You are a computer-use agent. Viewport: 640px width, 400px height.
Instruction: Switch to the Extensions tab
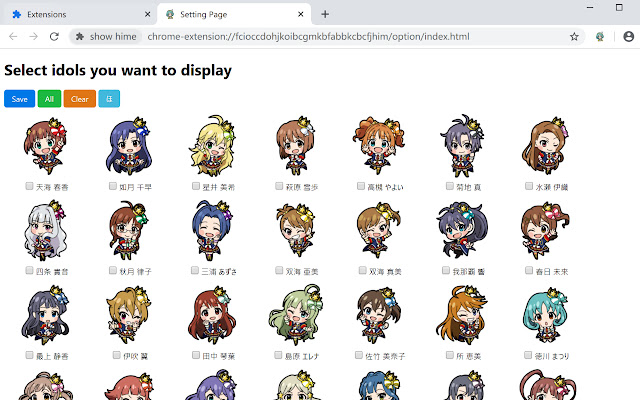click(78, 14)
